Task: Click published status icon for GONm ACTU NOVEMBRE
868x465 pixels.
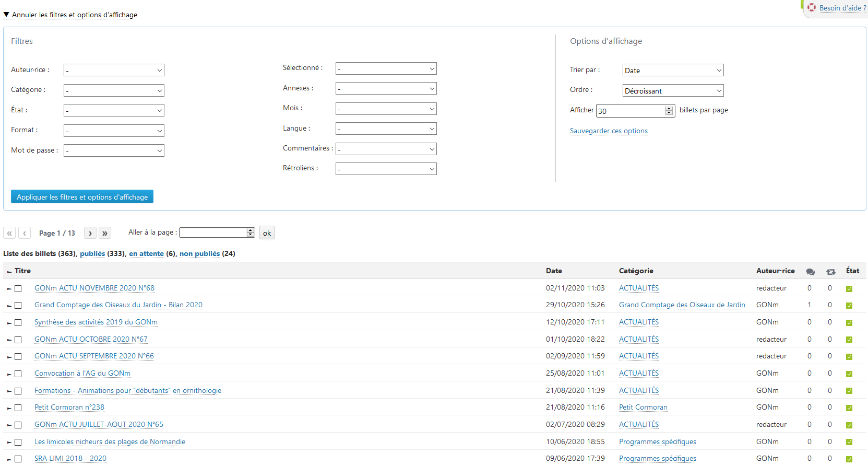Action: [x=849, y=289]
